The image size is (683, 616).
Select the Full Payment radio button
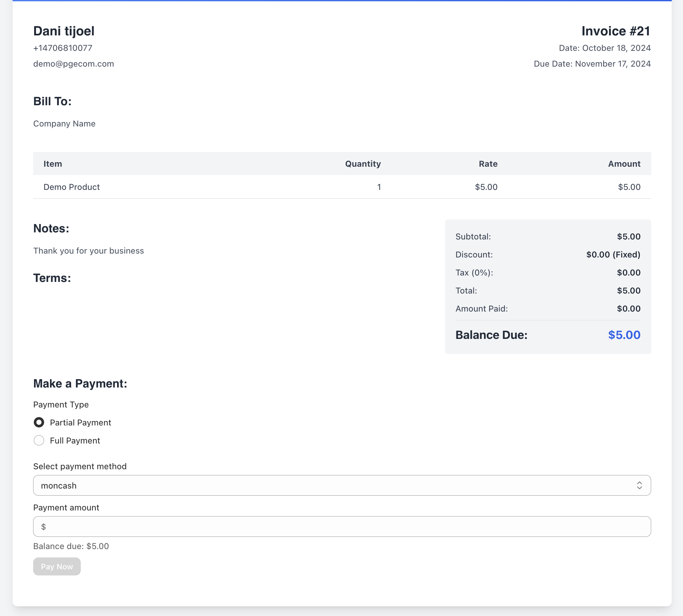[39, 440]
